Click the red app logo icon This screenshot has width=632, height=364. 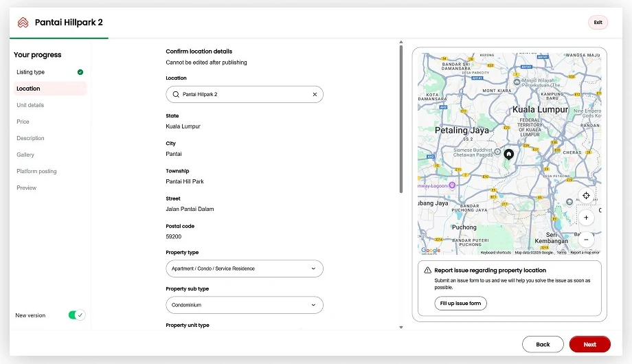(23, 22)
